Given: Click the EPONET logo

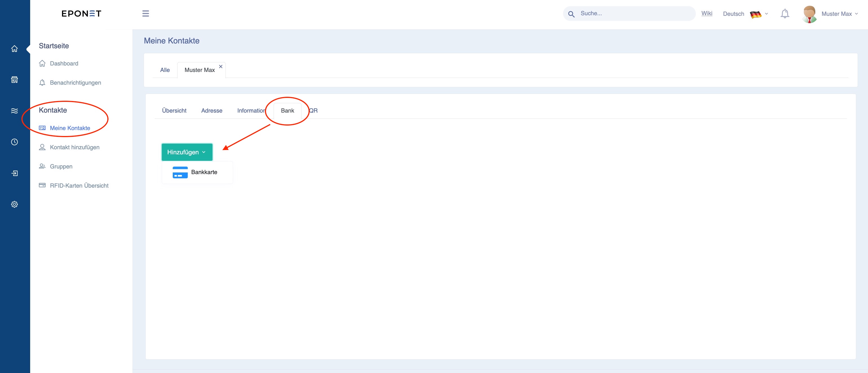Looking at the screenshot, I should [x=81, y=14].
